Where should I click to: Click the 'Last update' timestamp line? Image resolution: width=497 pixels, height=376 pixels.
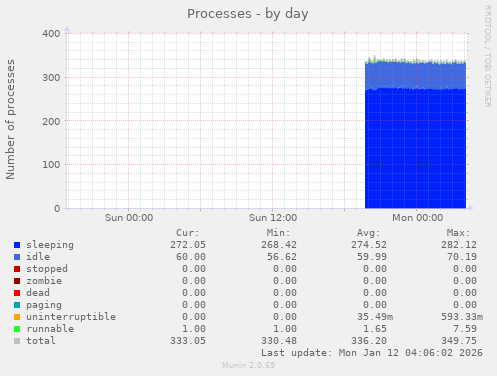(x=372, y=353)
